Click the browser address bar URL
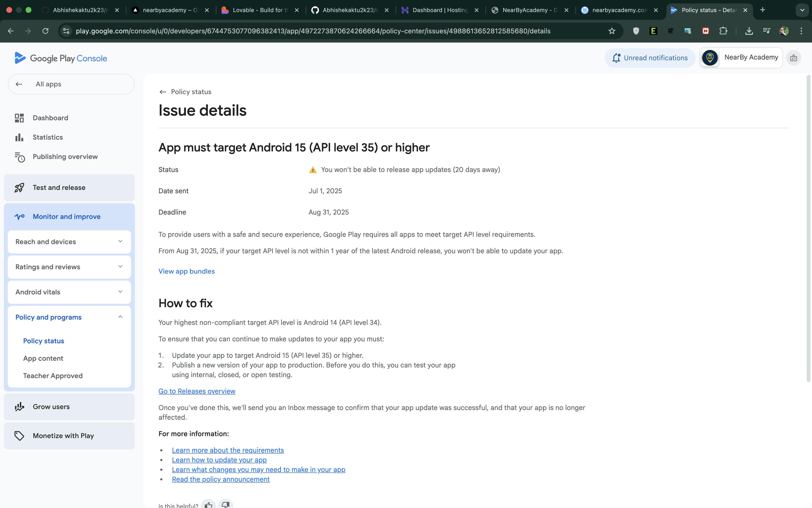The image size is (812, 508). [313, 31]
